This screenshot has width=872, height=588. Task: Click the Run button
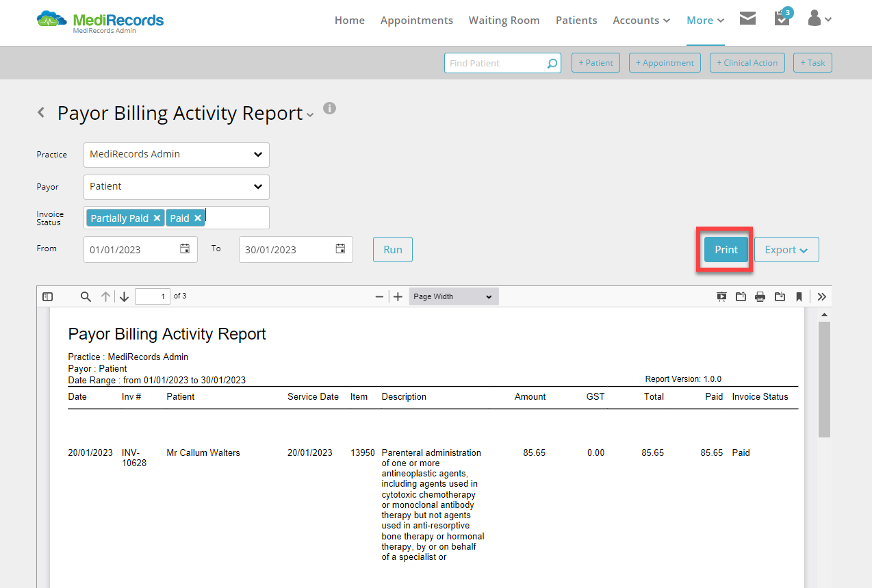[x=393, y=250]
